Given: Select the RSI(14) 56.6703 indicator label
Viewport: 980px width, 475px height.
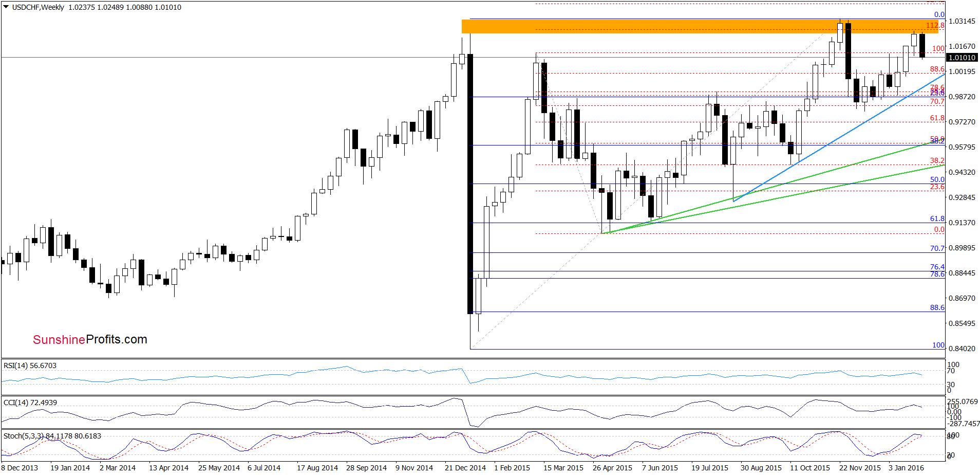Looking at the screenshot, I should click(x=30, y=366).
